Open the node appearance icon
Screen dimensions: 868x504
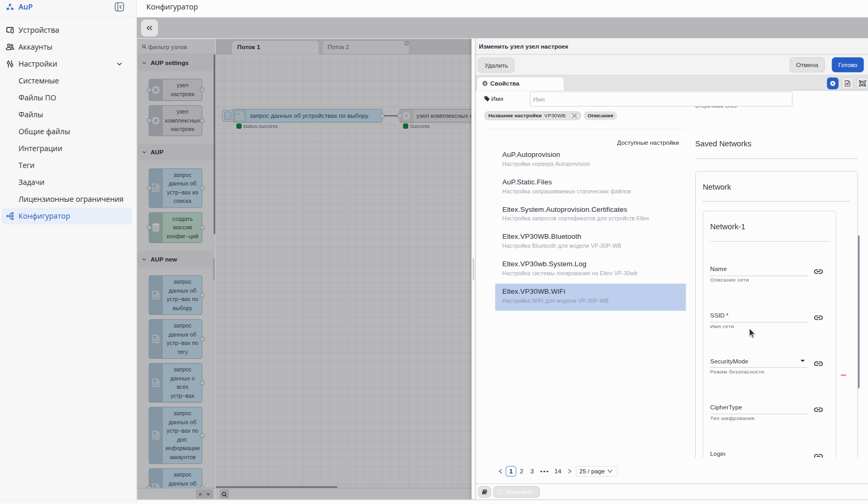click(862, 83)
